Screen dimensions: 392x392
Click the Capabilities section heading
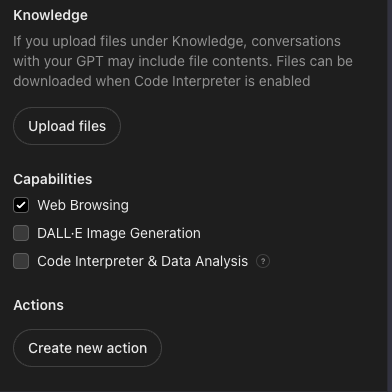point(53,179)
